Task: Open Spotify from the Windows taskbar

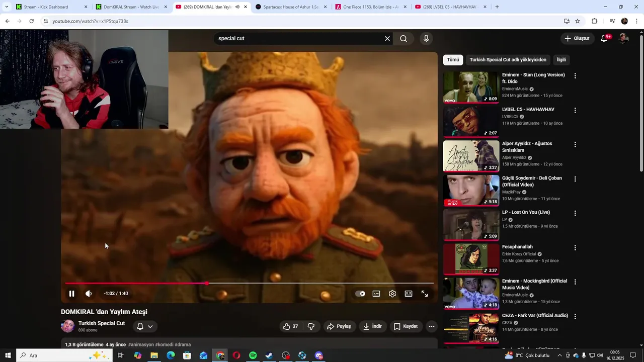Action: [253, 355]
